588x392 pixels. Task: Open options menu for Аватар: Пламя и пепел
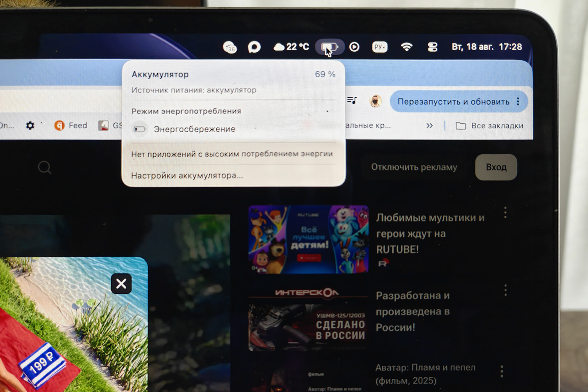pos(502,371)
